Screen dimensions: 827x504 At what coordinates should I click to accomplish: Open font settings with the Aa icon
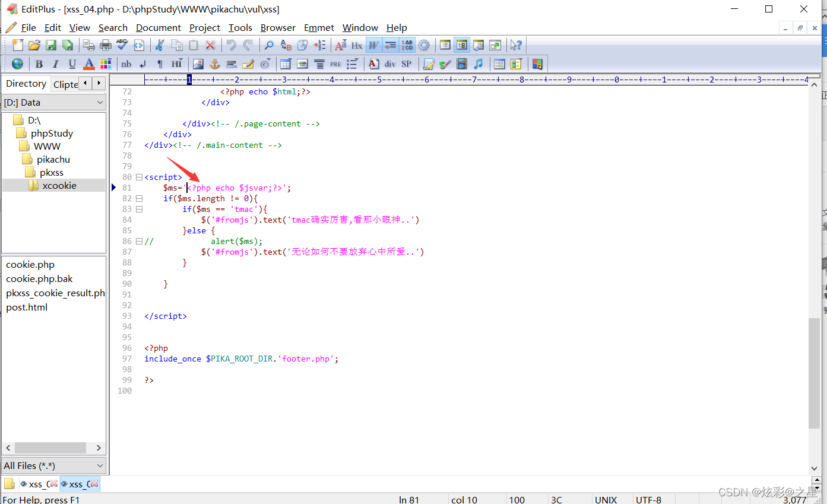click(x=341, y=45)
